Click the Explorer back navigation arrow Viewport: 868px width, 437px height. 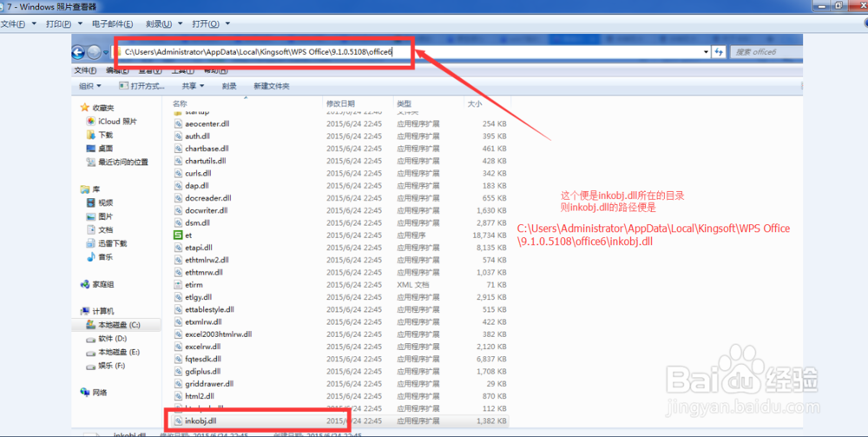(x=78, y=52)
